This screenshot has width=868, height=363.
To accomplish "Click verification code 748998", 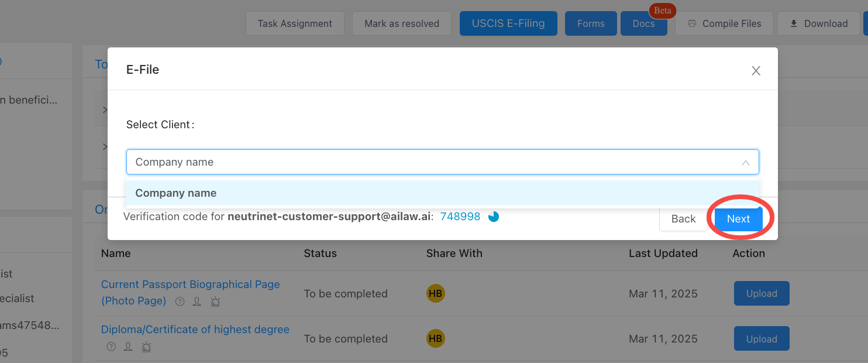I will (460, 217).
